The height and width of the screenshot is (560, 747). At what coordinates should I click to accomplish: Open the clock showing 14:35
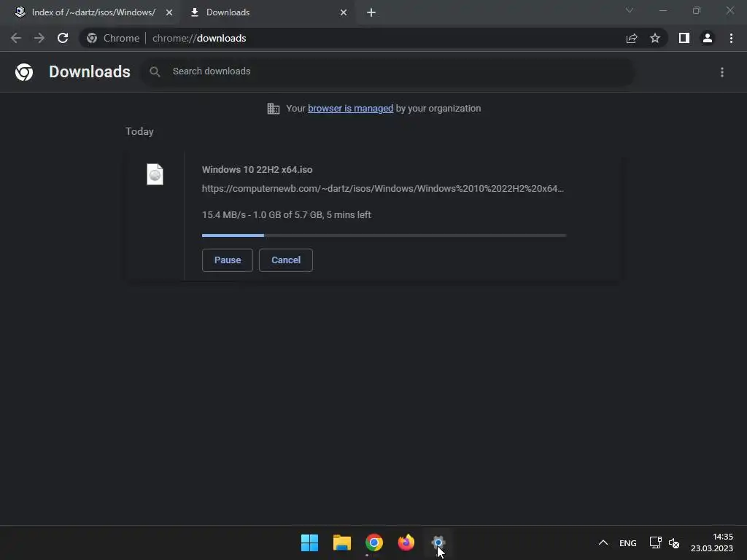point(712,542)
